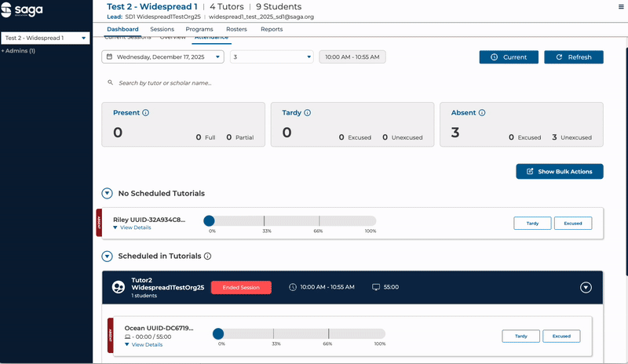Click the Refresh button

coord(574,57)
